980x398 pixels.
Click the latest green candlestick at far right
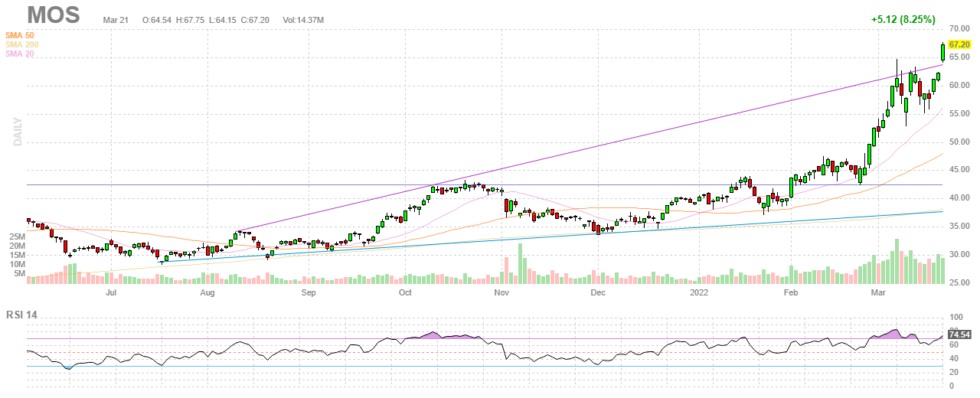(942, 52)
